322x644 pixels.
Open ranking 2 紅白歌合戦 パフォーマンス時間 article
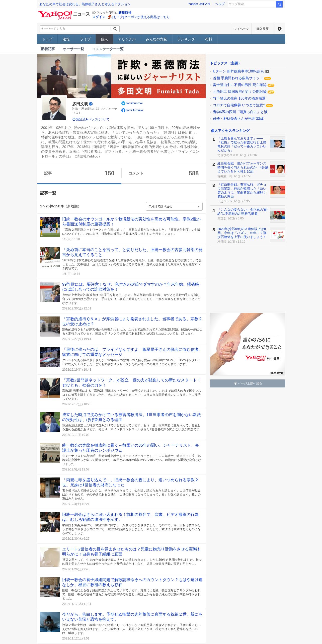click(243, 168)
